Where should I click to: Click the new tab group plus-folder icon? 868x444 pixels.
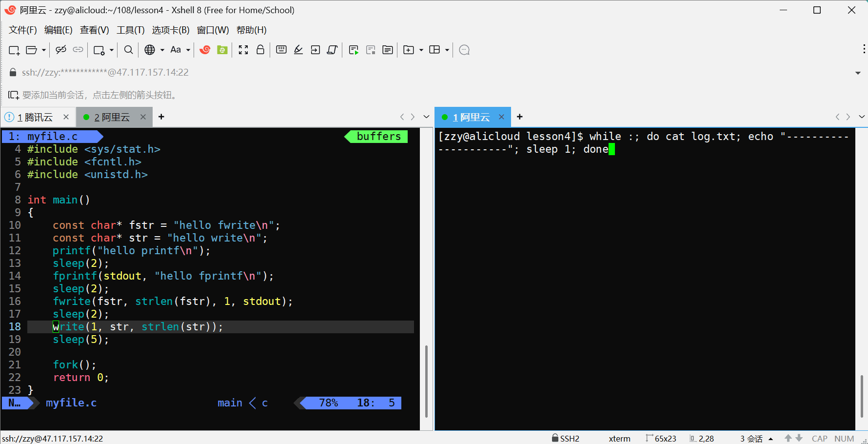409,50
